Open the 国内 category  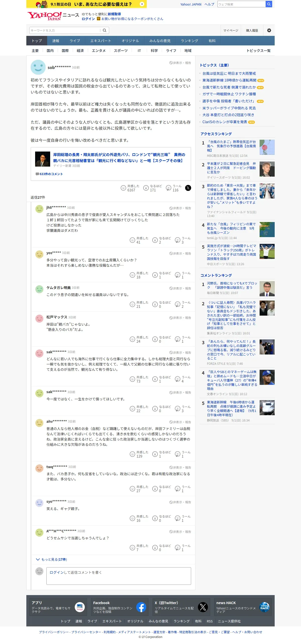[x=50, y=51]
